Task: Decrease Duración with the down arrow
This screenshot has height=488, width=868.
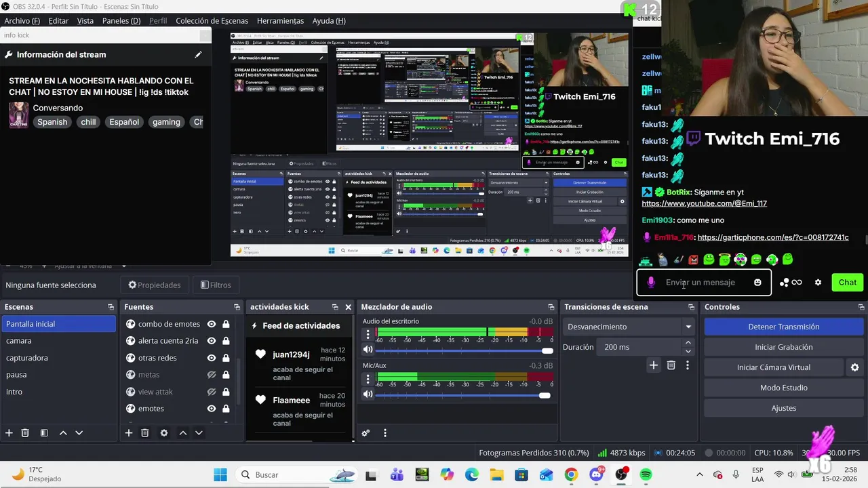Action: pyautogui.click(x=688, y=351)
